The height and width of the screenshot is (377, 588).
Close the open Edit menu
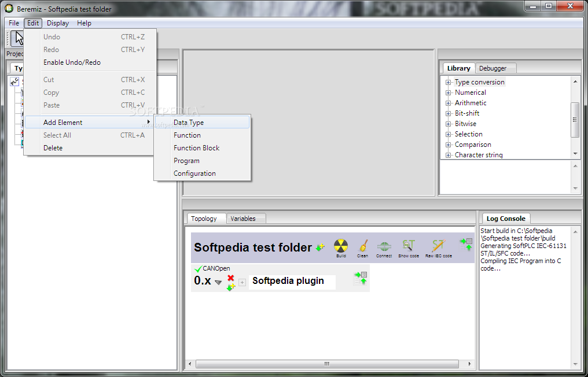[33, 23]
